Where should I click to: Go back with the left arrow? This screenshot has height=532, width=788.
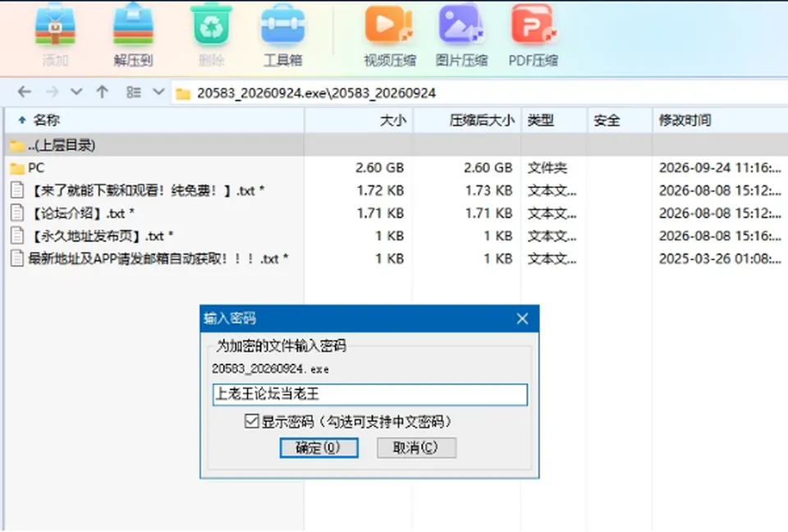pyautogui.click(x=24, y=92)
